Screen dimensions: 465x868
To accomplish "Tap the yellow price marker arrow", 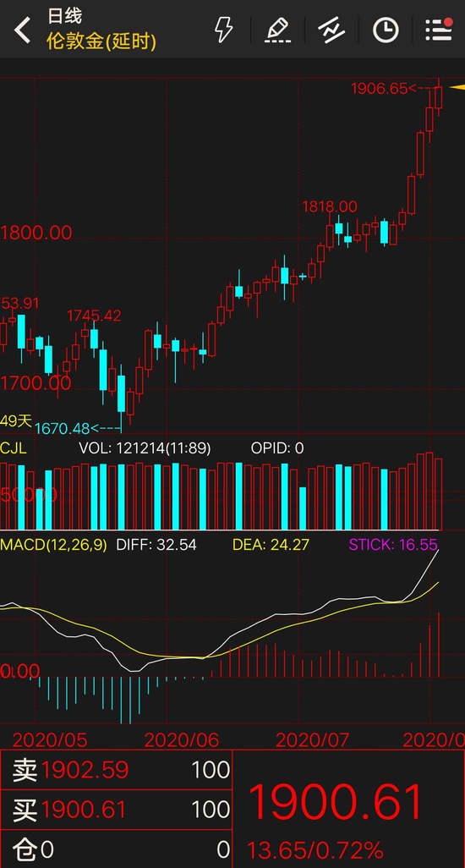I will pyautogui.click(x=457, y=87).
